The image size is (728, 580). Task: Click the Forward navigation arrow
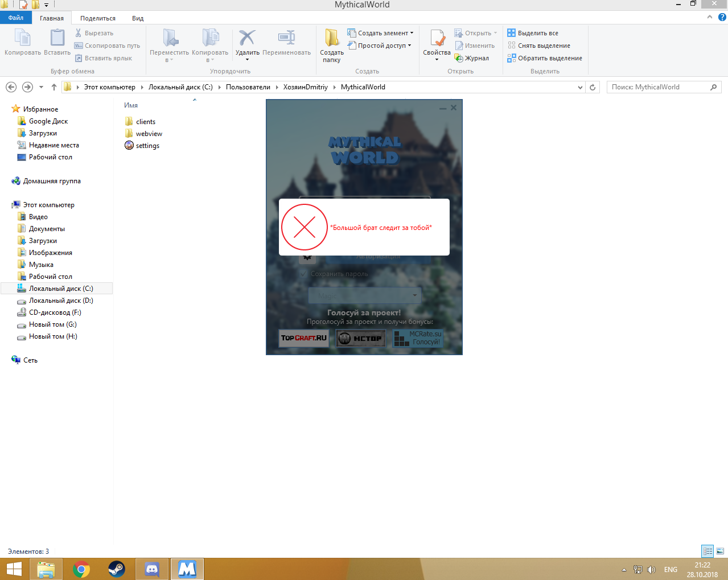(x=27, y=87)
